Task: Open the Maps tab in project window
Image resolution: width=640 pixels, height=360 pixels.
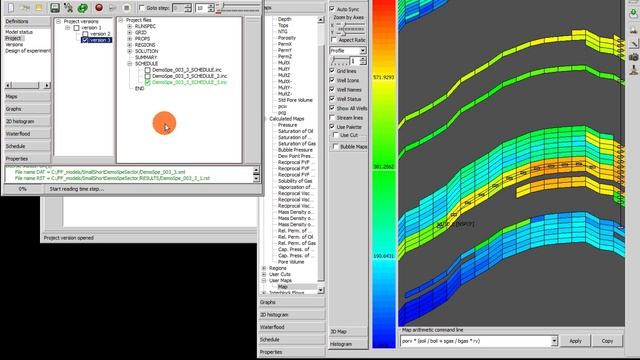Action: 27,97
